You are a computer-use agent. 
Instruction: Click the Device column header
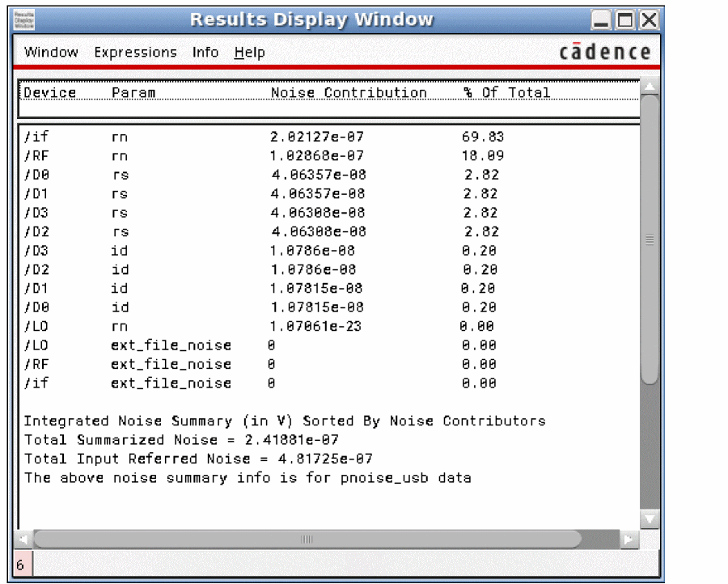coord(50,93)
